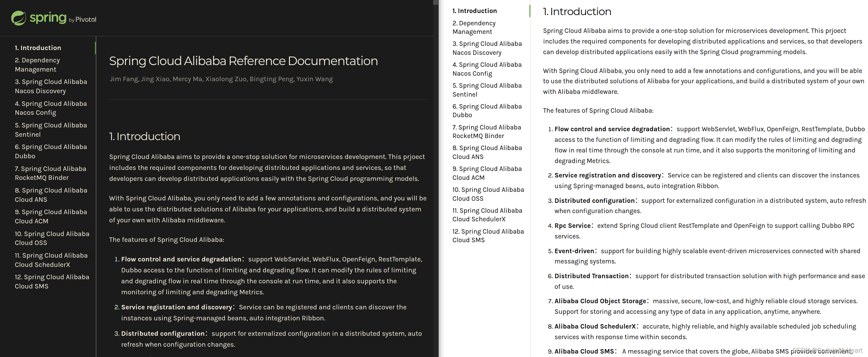Click 'Alibaba Cloud Object Storage' bold item
The height and width of the screenshot is (357, 868).
[x=600, y=301]
